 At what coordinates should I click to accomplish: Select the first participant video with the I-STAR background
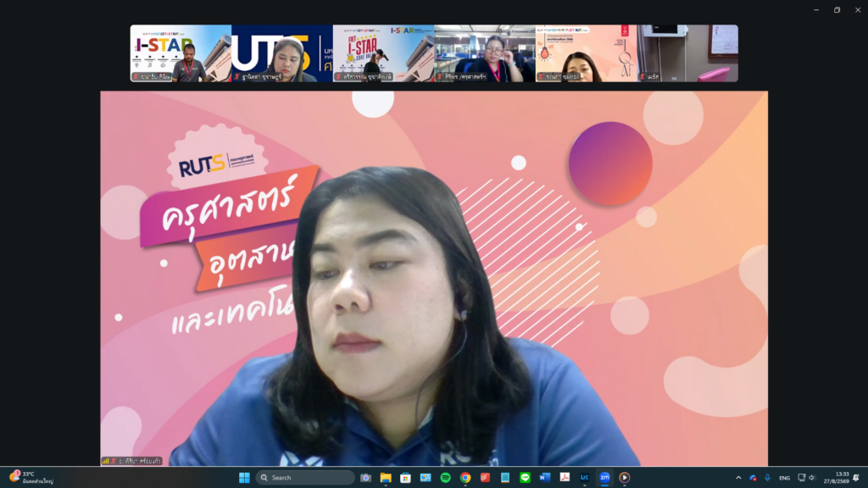(181, 53)
